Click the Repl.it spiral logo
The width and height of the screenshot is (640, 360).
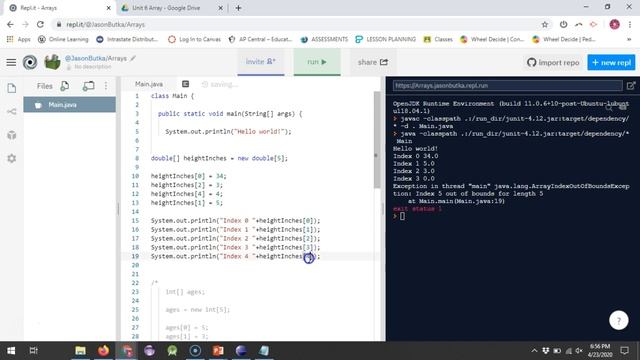pos(30,62)
